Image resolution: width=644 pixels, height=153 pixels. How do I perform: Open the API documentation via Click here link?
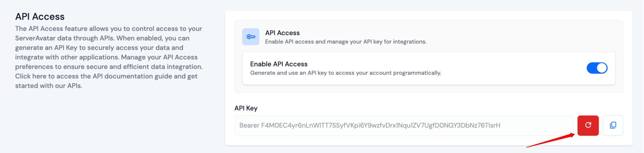pyautogui.click(x=29, y=76)
